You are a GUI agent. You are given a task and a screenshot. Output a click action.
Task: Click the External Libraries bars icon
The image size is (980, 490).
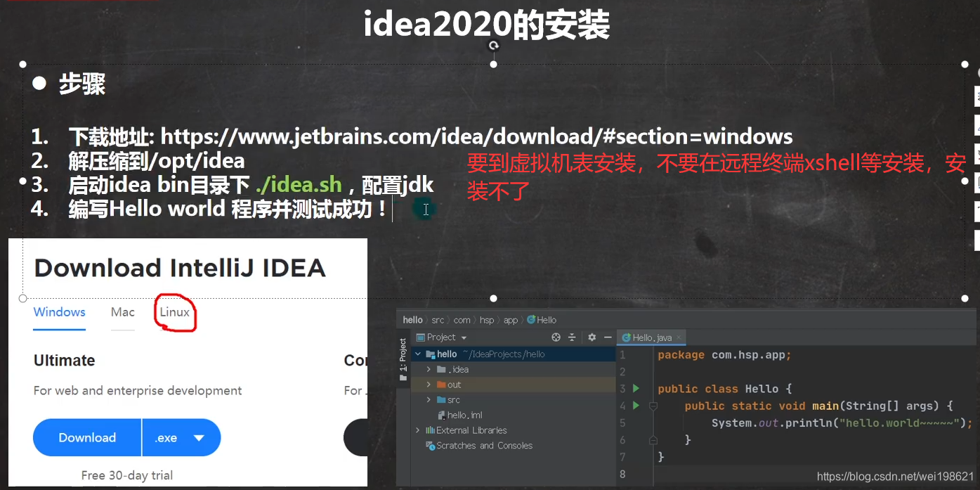[430, 430]
